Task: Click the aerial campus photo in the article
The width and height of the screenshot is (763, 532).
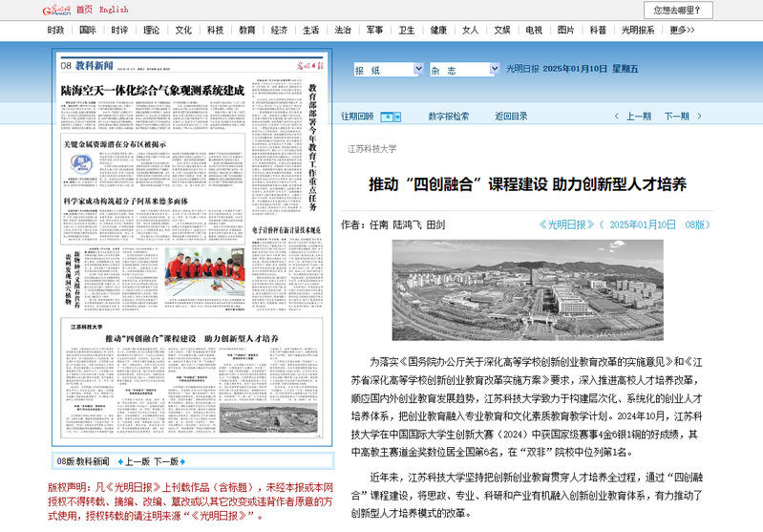Action: pyautogui.click(x=514, y=291)
